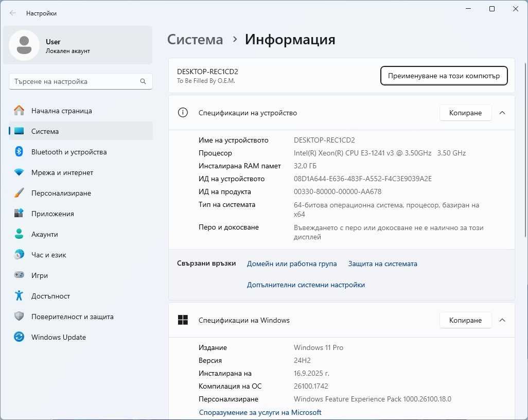Click the To Be Filled By O.E.M. text

(206, 81)
